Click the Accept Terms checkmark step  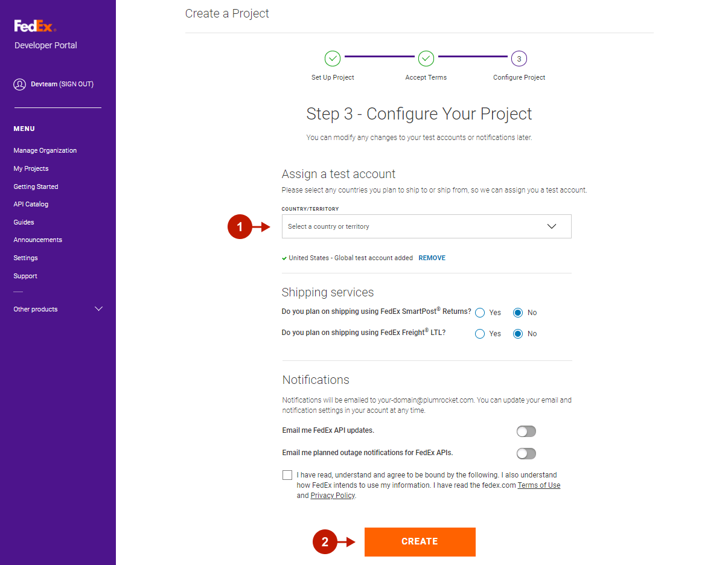pyautogui.click(x=426, y=59)
